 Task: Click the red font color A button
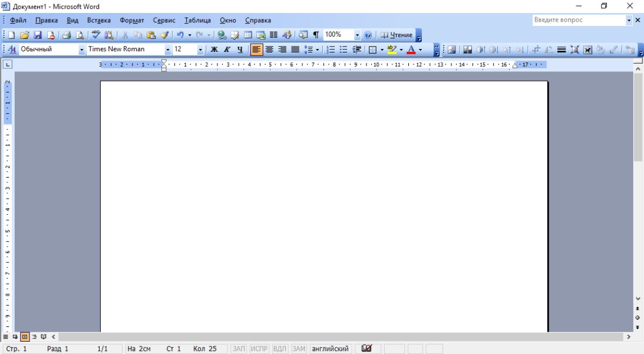point(411,50)
